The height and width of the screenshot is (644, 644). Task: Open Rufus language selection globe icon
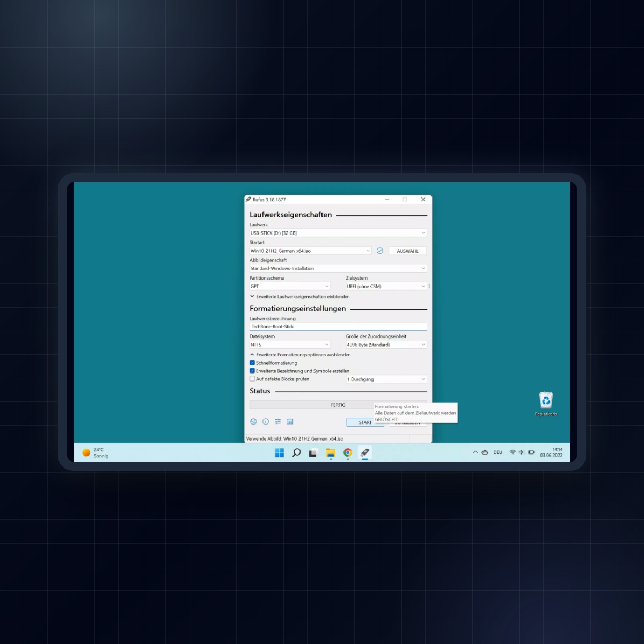[x=253, y=422]
